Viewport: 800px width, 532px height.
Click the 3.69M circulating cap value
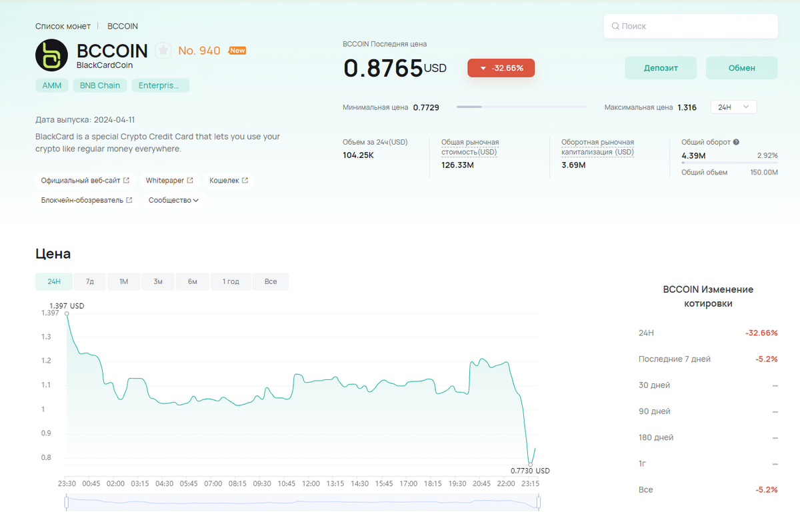point(573,165)
